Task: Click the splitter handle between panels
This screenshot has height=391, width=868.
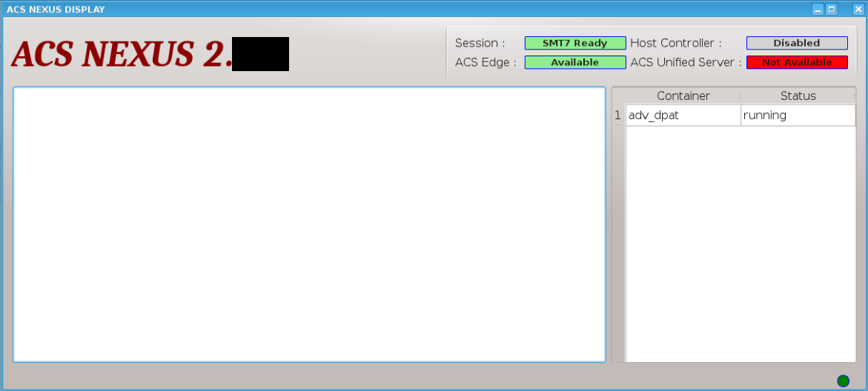Action: [609, 224]
